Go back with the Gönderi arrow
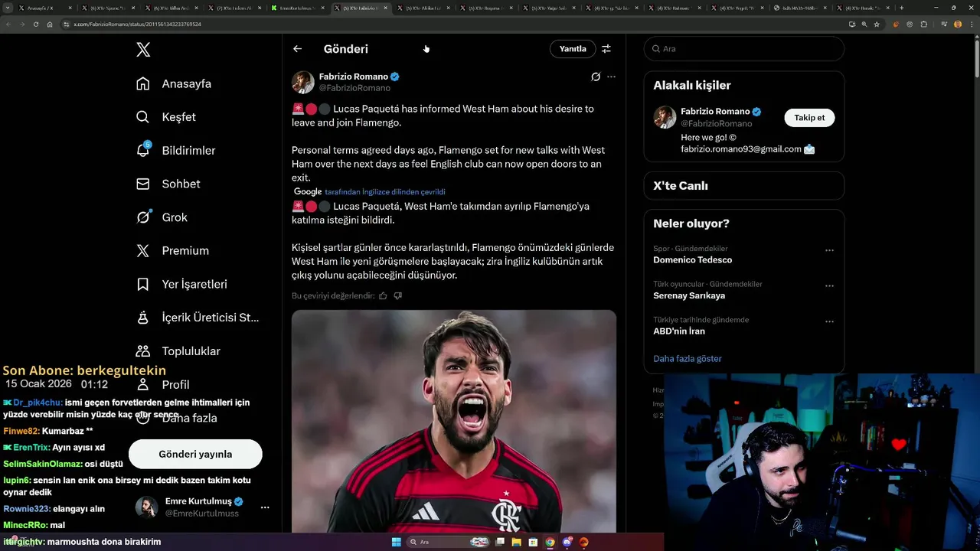980x551 pixels. pos(297,49)
